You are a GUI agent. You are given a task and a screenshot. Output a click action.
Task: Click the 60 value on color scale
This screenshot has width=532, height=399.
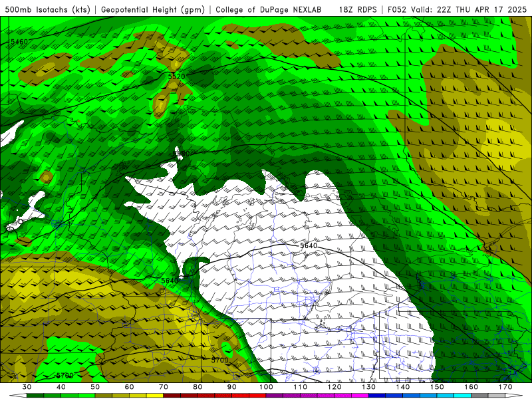coord(129,387)
